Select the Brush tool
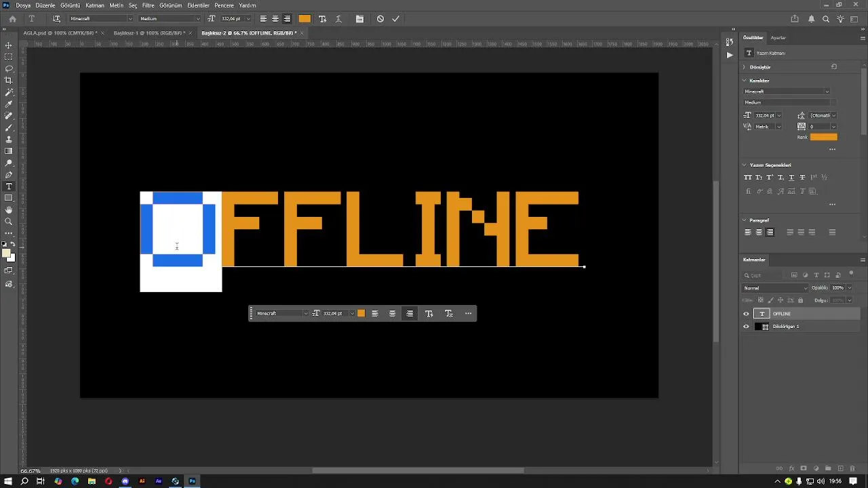 pyautogui.click(x=9, y=127)
